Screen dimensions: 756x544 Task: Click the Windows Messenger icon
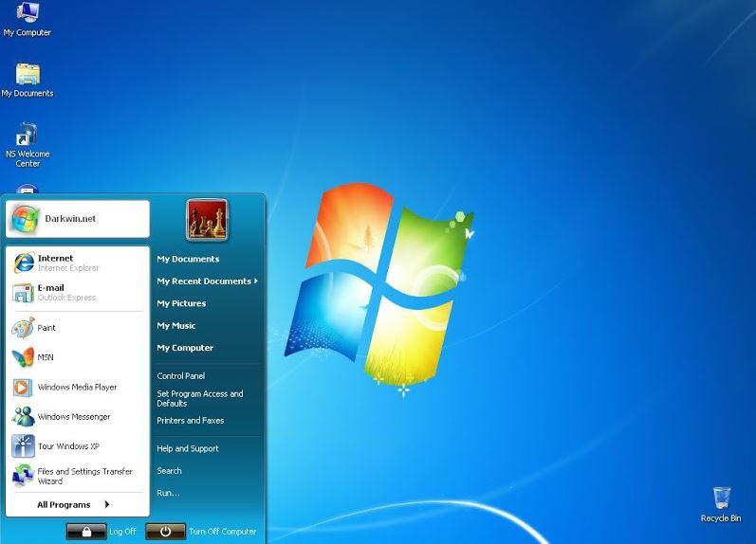pyautogui.click(x=23, y=416)
